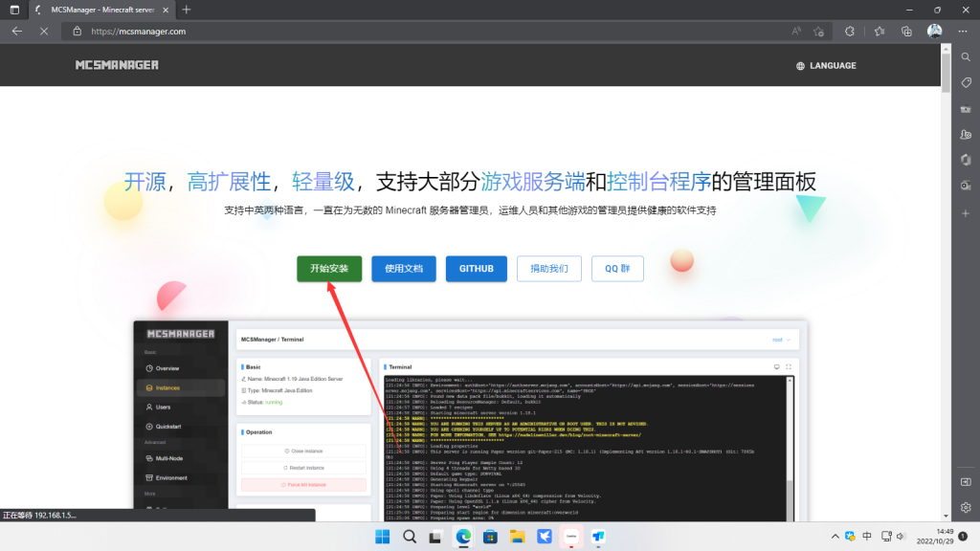
Task: Open tab actions menu icon
Action: point(14,10)
